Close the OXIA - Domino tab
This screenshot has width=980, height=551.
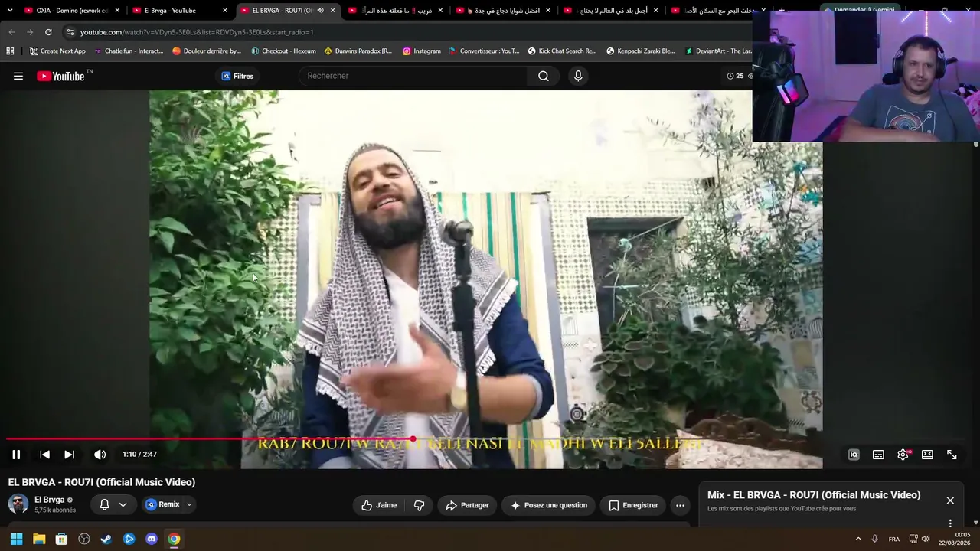point(117,11)
